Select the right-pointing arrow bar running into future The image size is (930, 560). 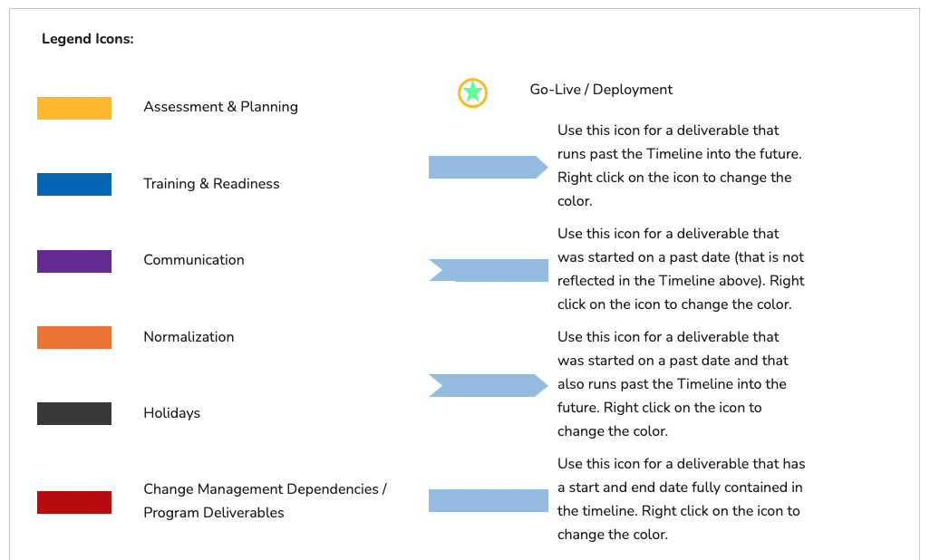(489, 168)
